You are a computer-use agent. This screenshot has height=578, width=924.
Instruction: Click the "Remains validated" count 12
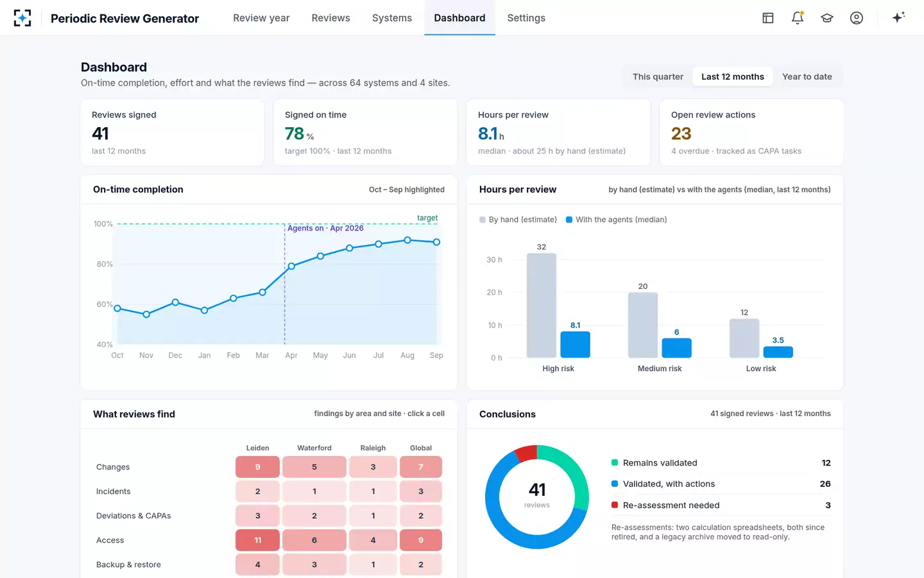click(x=826, y=462)
